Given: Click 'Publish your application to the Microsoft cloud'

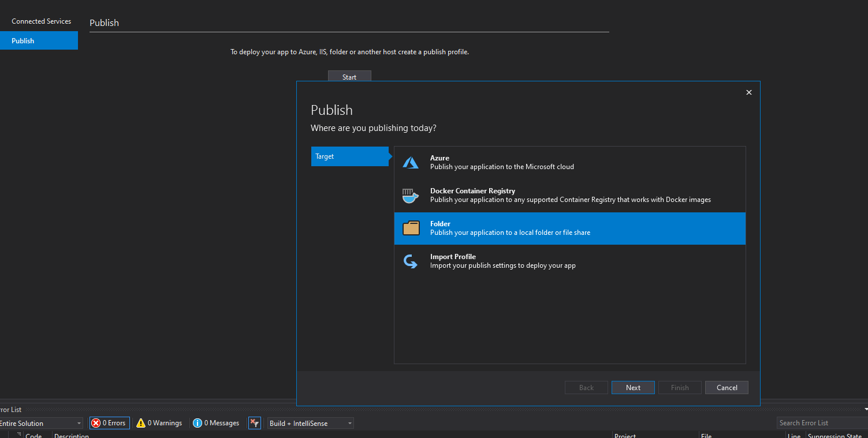Looking at the screenshot, I should (502, 167).
